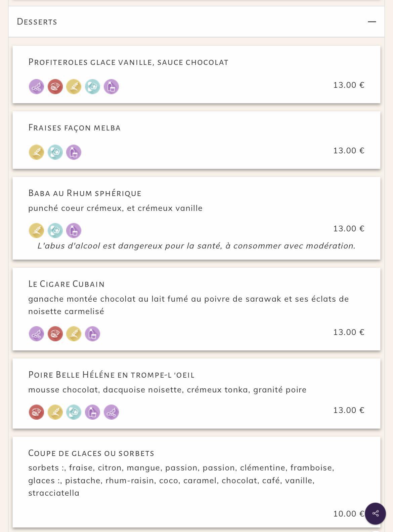This screenshot has height=532, width=393.
Task: Open Profiteroles glace vanille dessert item
Action: click(196, 75)
